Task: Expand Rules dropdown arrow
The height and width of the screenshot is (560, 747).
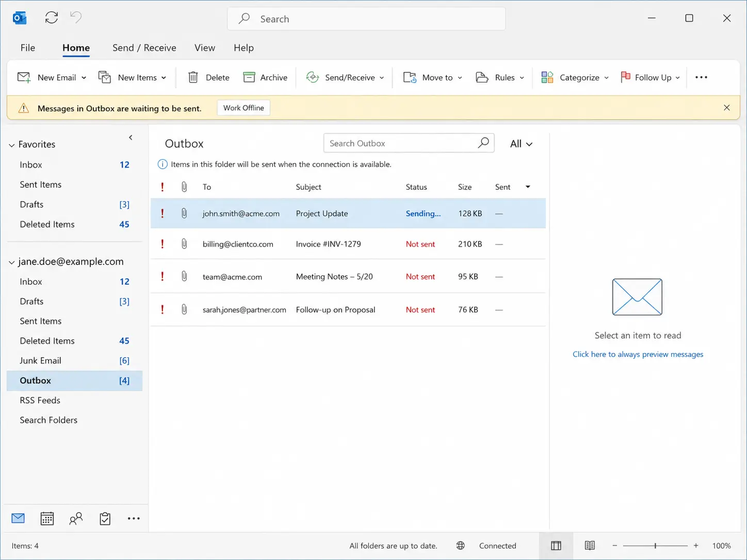Action: point(522,78)
